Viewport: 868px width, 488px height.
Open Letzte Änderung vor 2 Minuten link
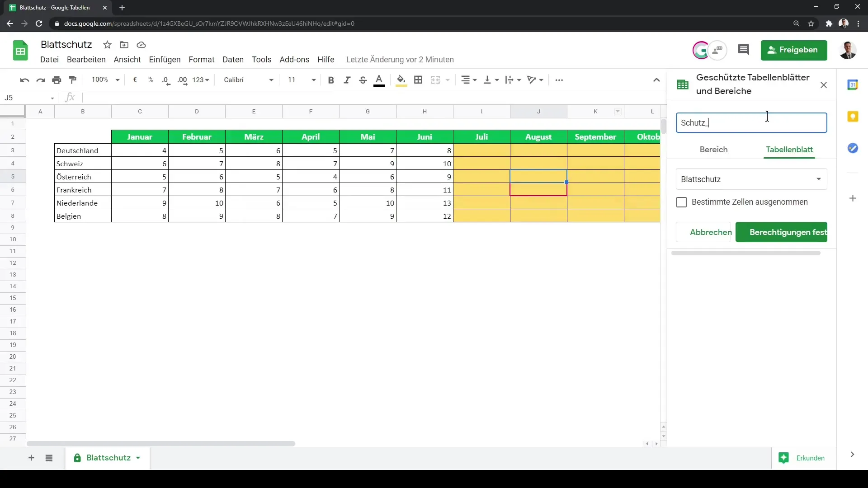pos(400,60)
